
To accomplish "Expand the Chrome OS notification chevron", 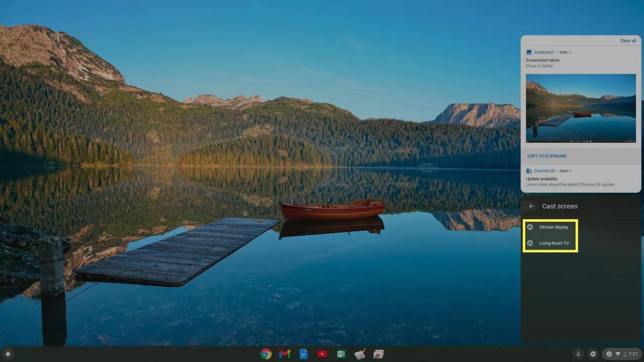I will click(570, 171).
